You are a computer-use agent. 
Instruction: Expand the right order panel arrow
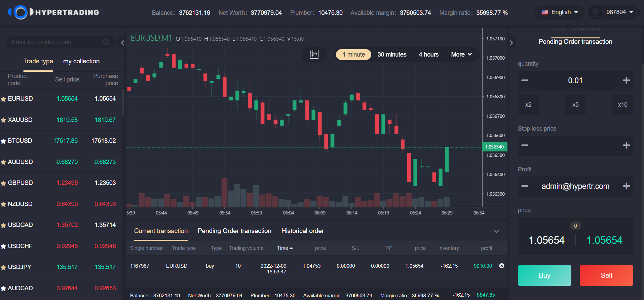click(x=511, y=43)
